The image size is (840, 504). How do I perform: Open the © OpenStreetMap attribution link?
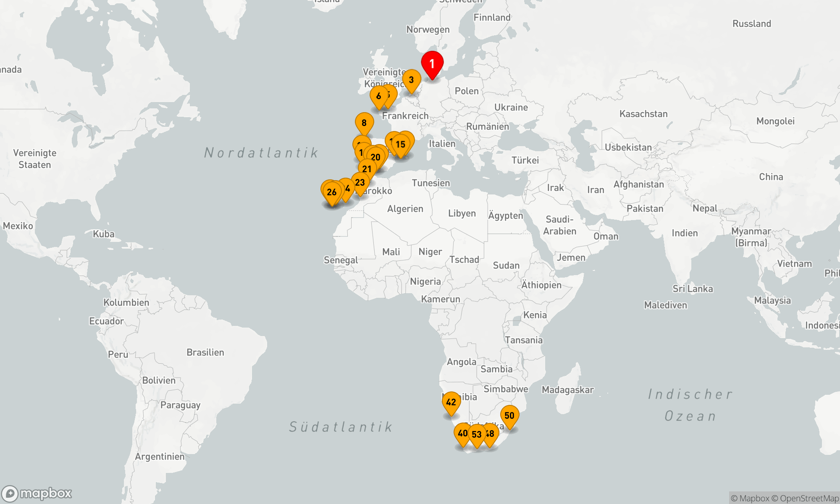click(x=805, y=499)
